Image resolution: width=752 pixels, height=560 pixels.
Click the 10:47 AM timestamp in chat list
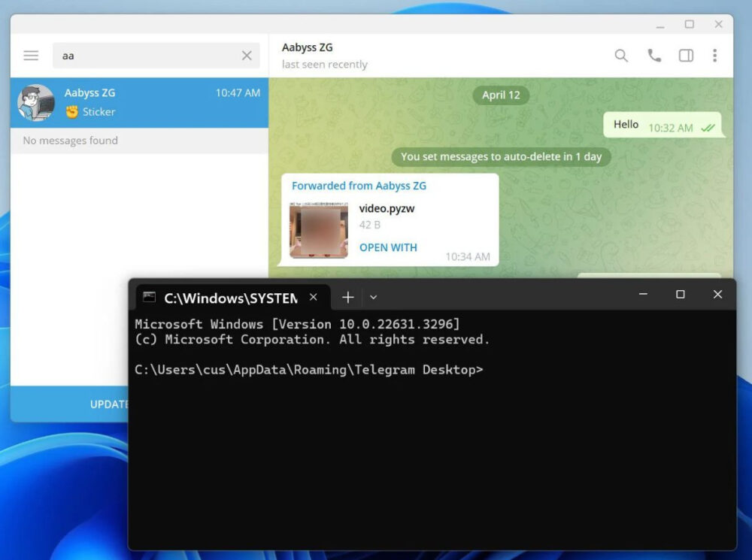pyautogui.click(x=238, y=93)
